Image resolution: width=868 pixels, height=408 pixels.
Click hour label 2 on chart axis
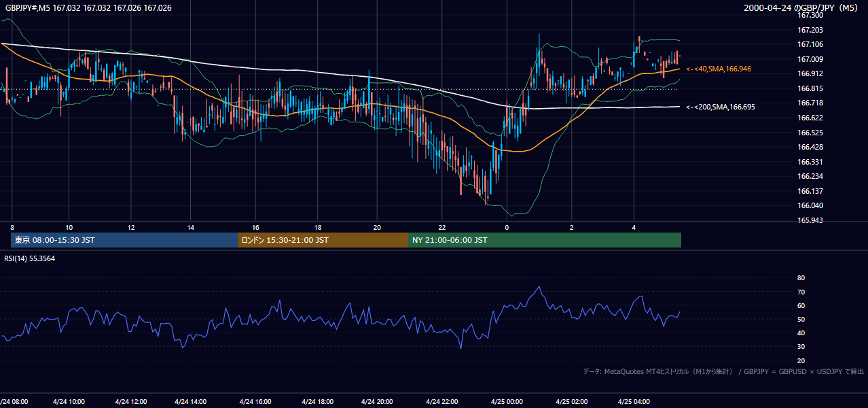pos(572,227)
